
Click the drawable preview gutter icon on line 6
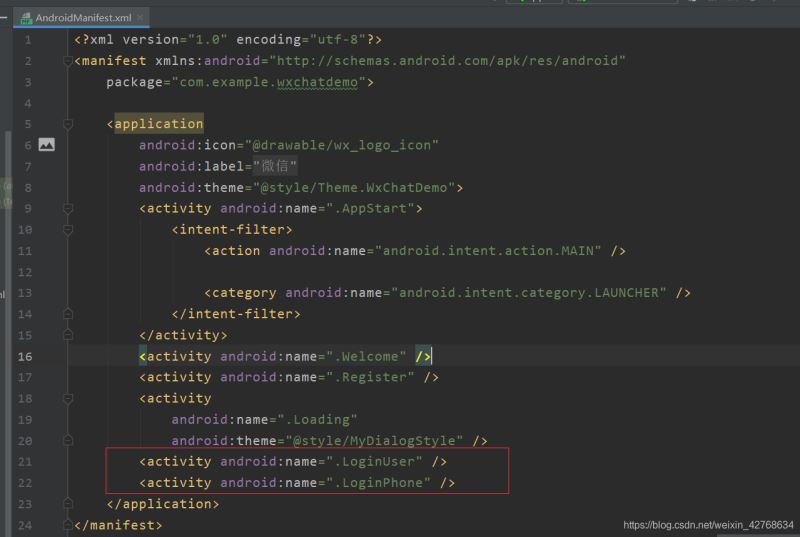46,145
